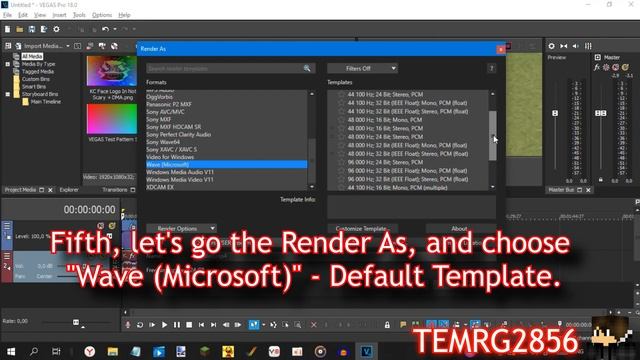This screenshot has height=360, width=640.
Task: Open the Filters Off dropdown
Action: (x=362, y=68)
